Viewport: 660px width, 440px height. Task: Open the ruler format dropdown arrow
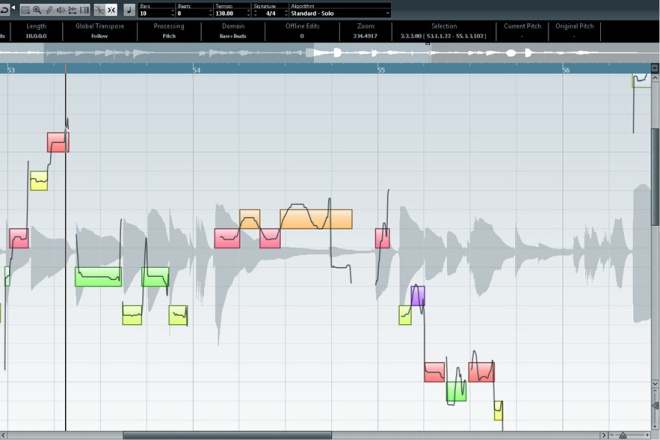(x=655, y=68)
